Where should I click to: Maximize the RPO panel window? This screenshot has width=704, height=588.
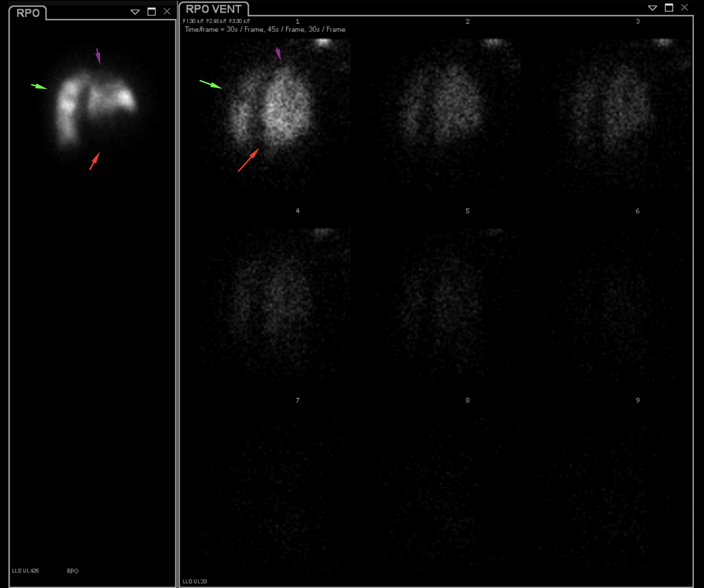coord(151,12)
